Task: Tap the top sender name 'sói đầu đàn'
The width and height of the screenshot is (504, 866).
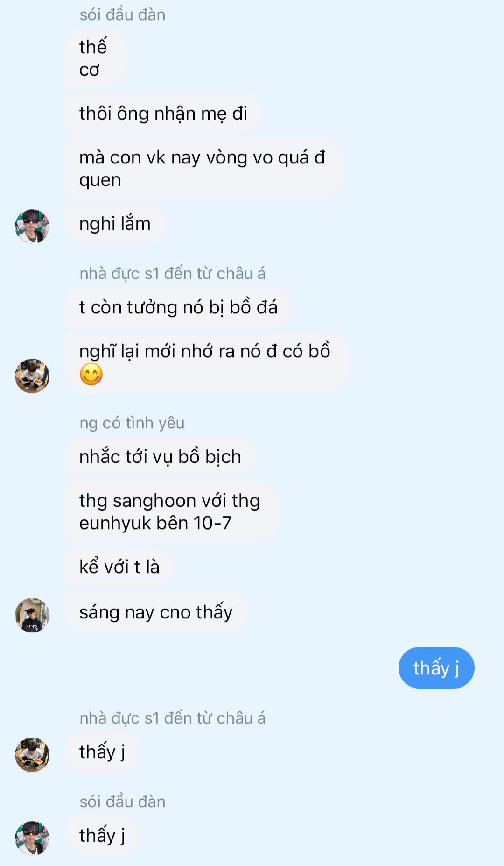Action: pyautogui.click(x=122, y=14)
